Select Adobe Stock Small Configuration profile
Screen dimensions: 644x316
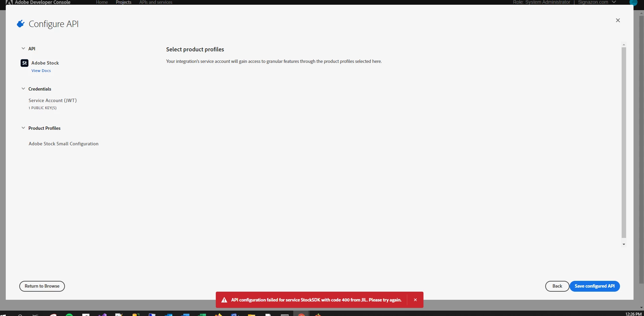(x=64, y=144)
